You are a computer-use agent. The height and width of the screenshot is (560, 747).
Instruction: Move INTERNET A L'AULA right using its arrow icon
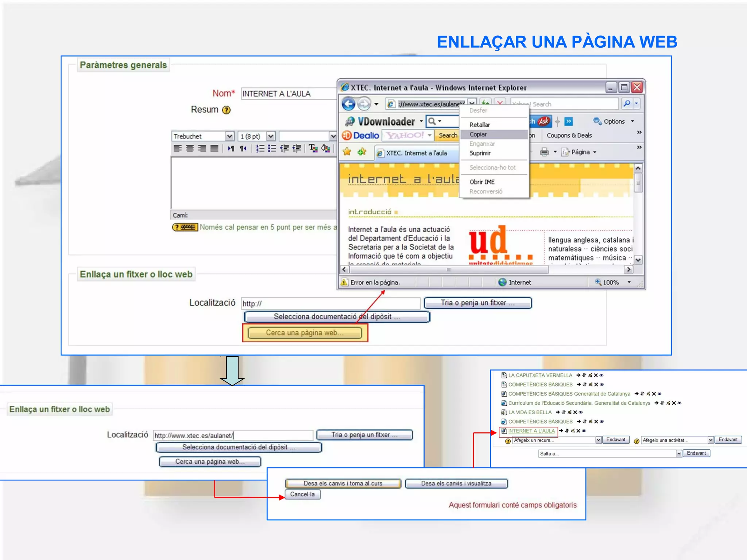pos(561,431)
